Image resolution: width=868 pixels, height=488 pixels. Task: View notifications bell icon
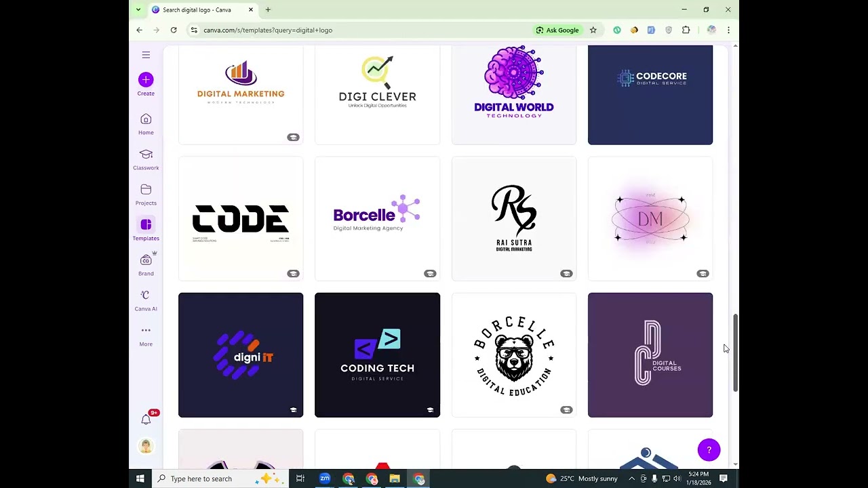(146, 420)
